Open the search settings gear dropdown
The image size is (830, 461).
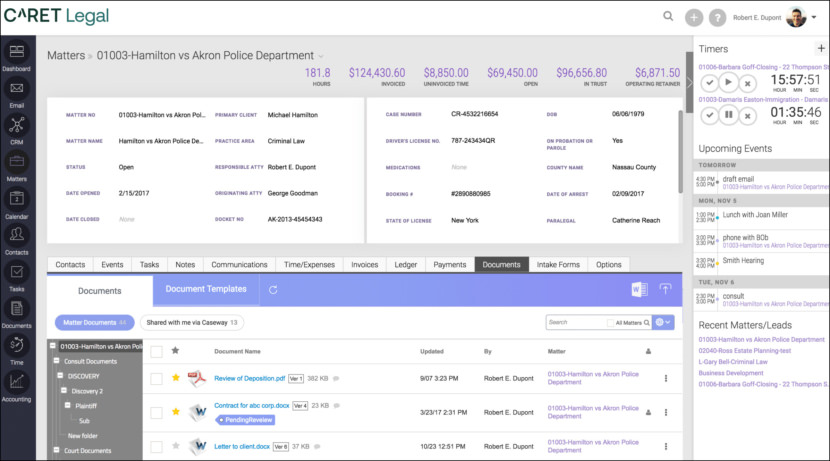663,322
